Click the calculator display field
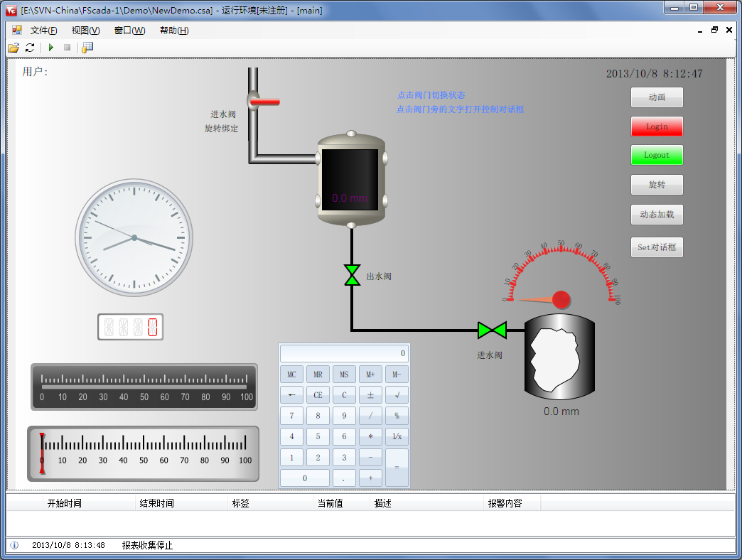 tap(344, 353)
